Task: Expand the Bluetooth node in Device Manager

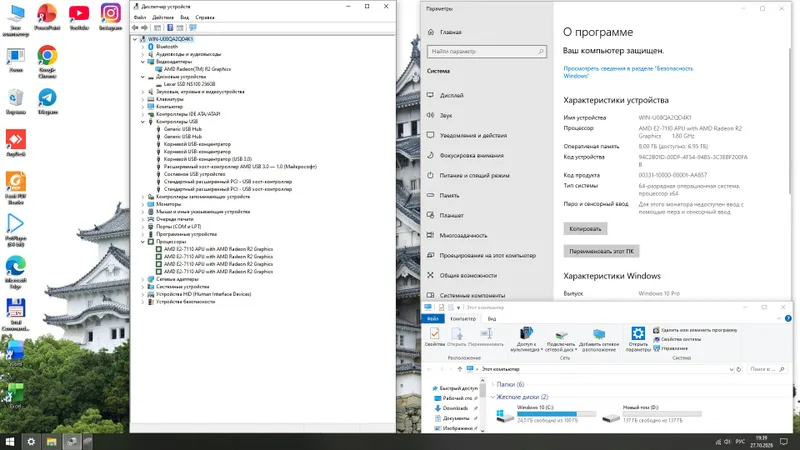Action: pyautogui.click(x=143, y=46)
